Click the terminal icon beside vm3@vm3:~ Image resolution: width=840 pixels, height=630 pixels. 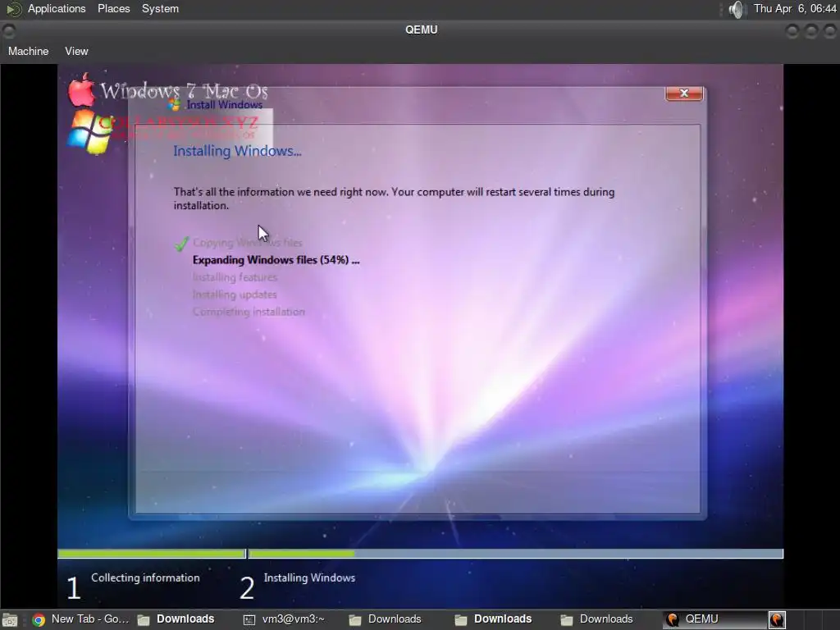(x=249, y=620)
